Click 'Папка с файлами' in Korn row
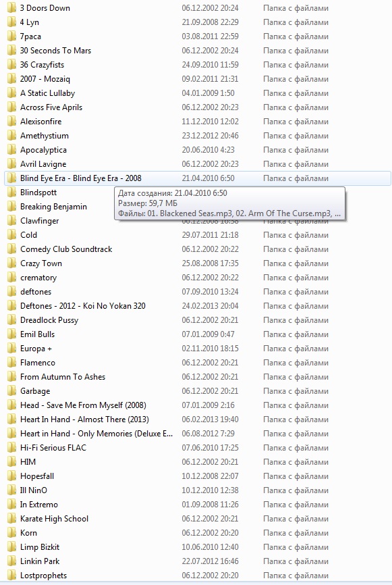The width and height of the screenshot is (392, 585). click(x=296, y=533)
